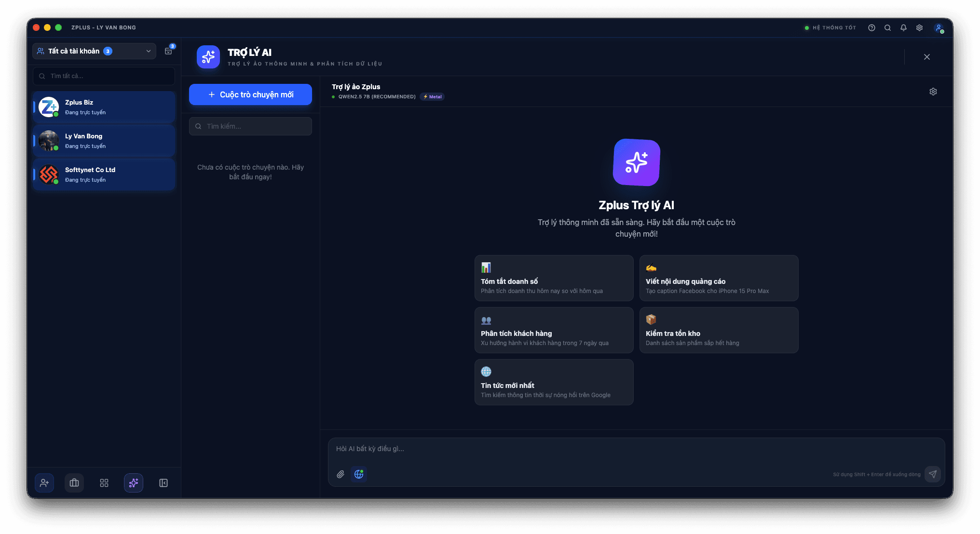Close the Trợ lý AI panel
This screenshot has height=534, width=980.
pyautogui.click(x=927, y=57)
